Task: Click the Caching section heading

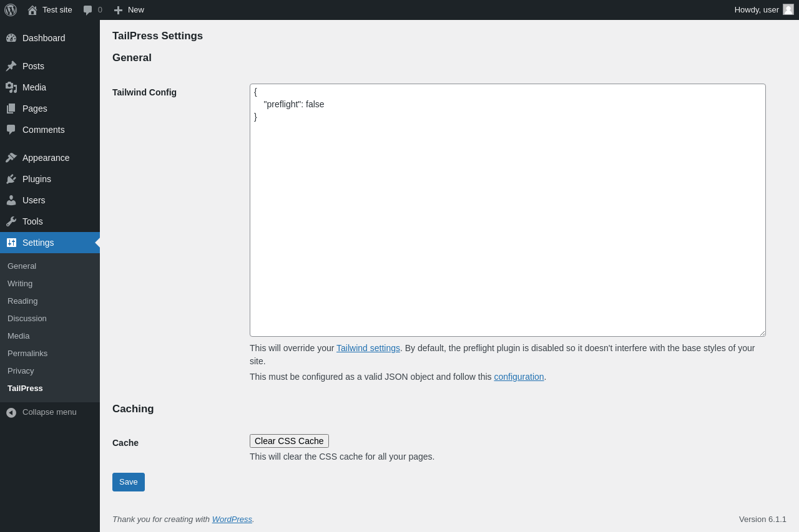Action: pyautogui.click(x=133, y=409)
